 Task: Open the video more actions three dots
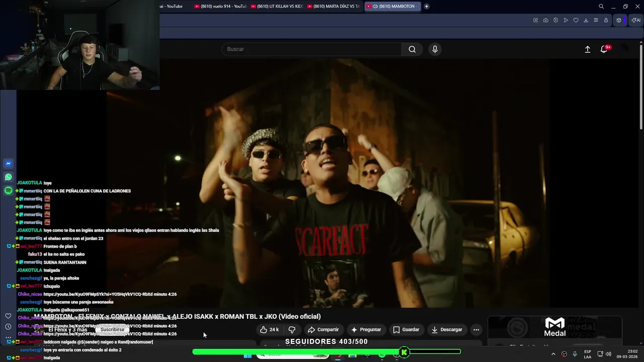476,330
